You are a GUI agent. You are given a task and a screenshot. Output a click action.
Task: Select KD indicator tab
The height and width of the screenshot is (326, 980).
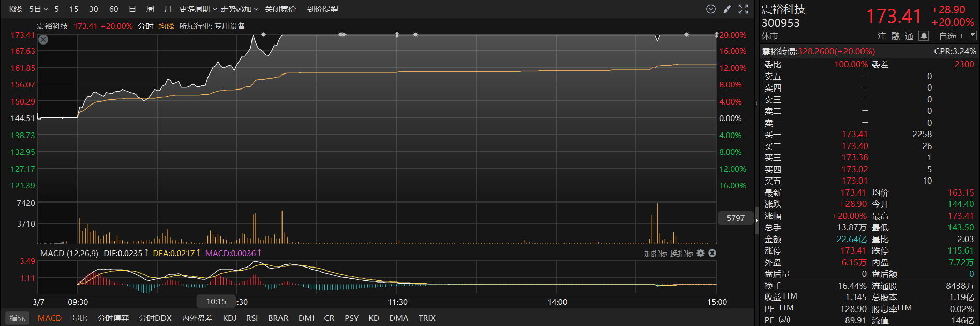click(374, 318)
